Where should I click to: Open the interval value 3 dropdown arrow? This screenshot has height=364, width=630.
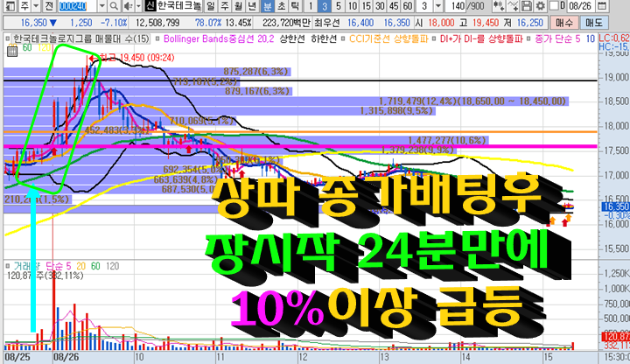click(x=438, y=6)
